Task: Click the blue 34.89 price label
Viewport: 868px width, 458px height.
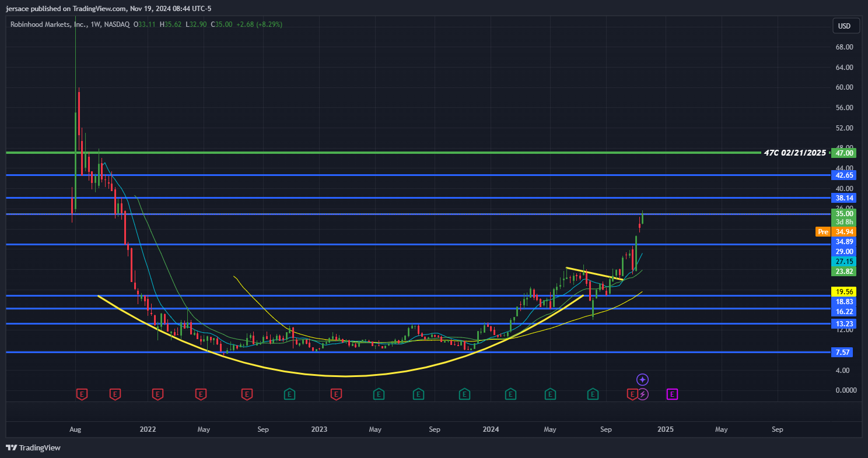Action: click(844, 241)
